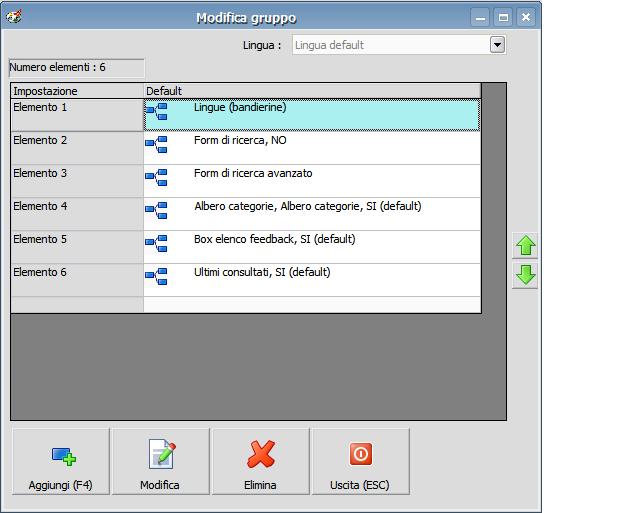The height and width of the screenshot is (513, 640).
Task: Click the Modifica button
Action: (x=161, y=461)
